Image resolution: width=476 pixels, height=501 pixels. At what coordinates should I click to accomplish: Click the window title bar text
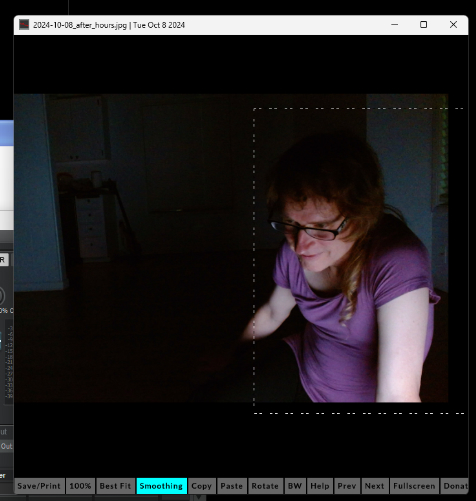point(109,25)
